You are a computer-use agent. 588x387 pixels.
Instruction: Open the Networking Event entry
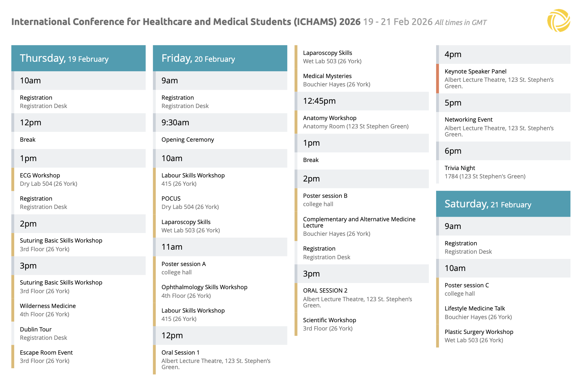[x=503, y=127]
